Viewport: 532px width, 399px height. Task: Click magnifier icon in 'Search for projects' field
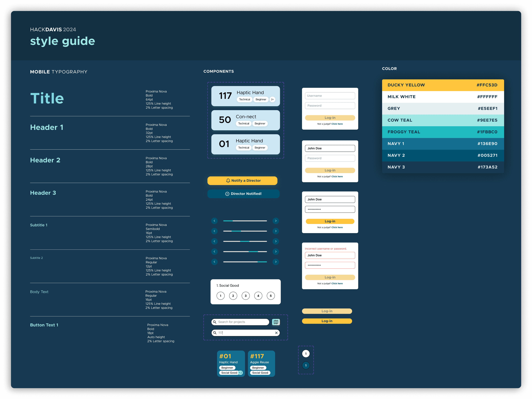[x=215, y=322]
